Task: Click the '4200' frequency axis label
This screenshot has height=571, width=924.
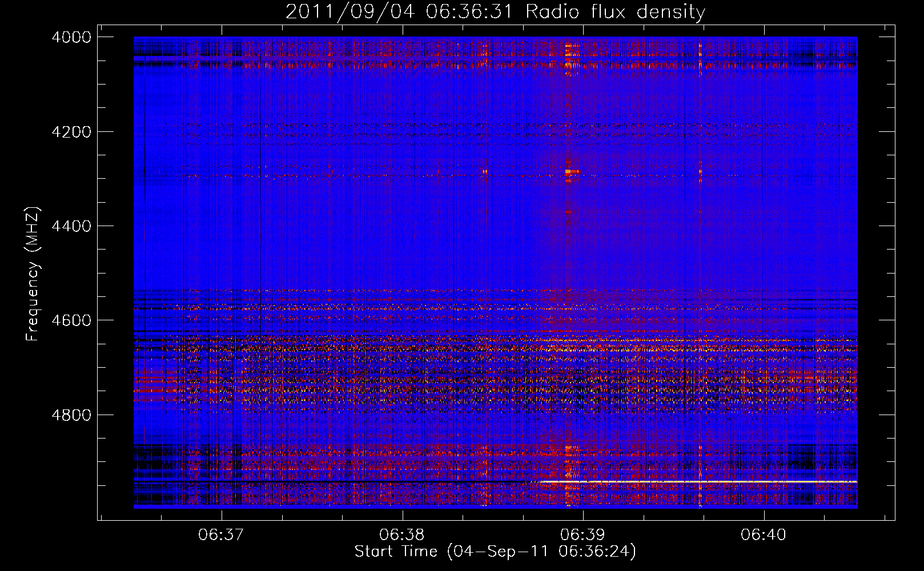Action: [71, 132]
